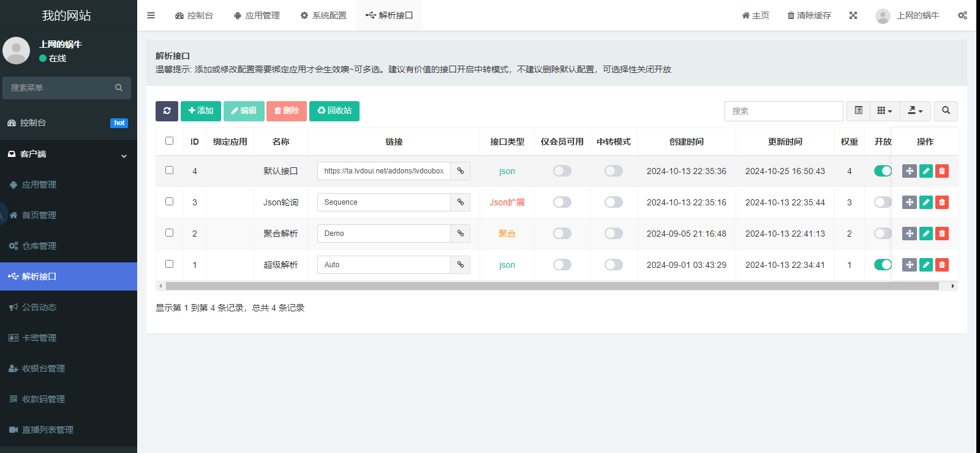This screenshot has width=980, height=453.
Task: Open 仓库管理 in the sidebar
Action: tap(69, 246)
